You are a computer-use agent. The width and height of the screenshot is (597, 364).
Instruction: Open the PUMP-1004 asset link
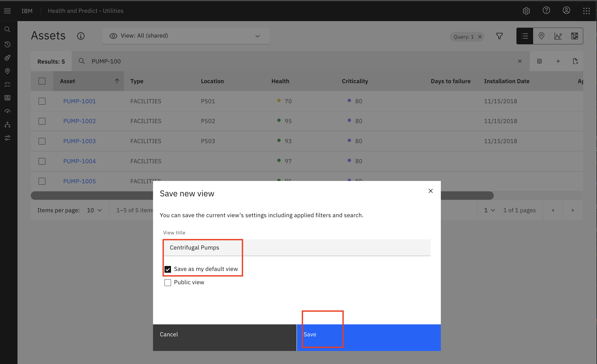pyautogui.click(x=80, y=161)
